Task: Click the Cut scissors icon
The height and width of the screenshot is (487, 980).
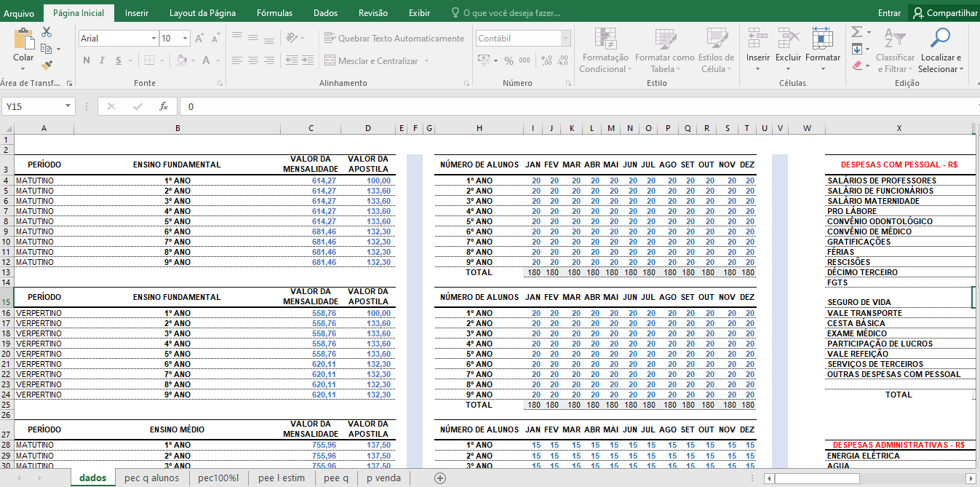Action: [47, 32]
